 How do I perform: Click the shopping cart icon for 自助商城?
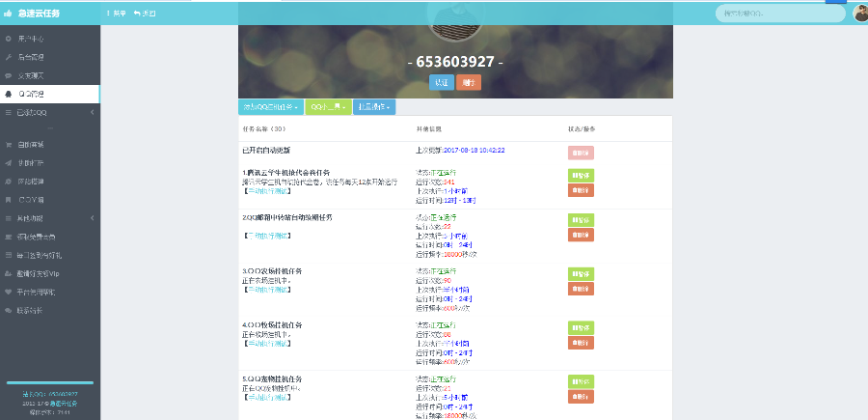(x=8, y=145)
